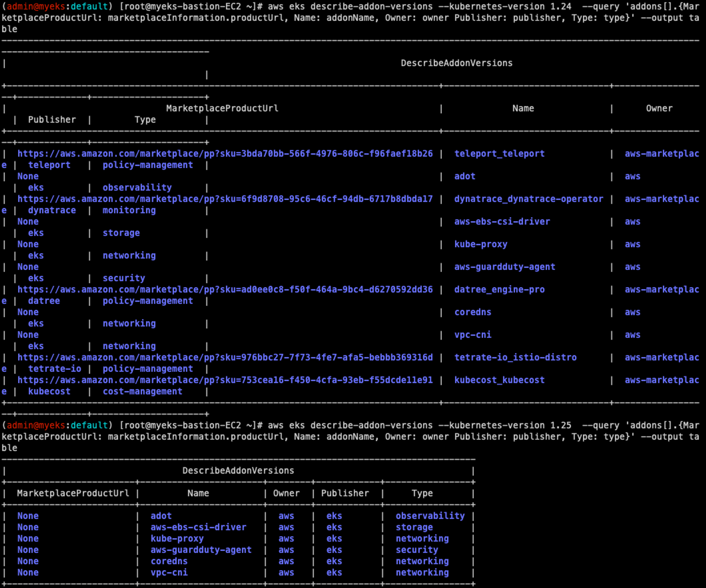Screen dimensions: 706x588
Task: Select tetrate-io_istio-distro in first table
Action: (x=515, y=358)
